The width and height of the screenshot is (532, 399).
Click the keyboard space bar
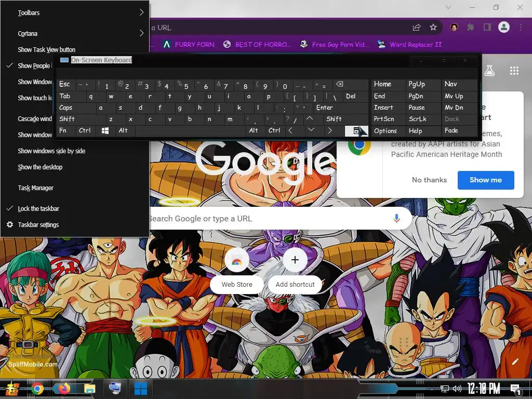point(191,130)
